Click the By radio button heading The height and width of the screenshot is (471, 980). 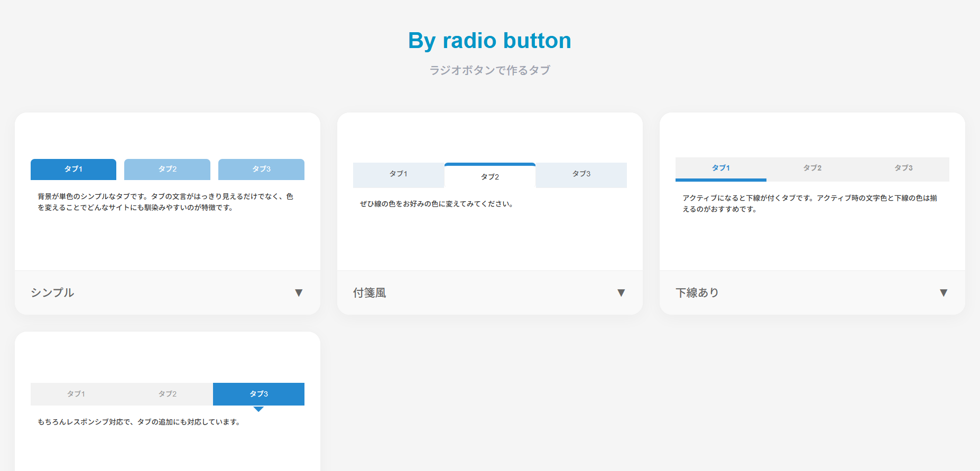(x=489, y=40)
